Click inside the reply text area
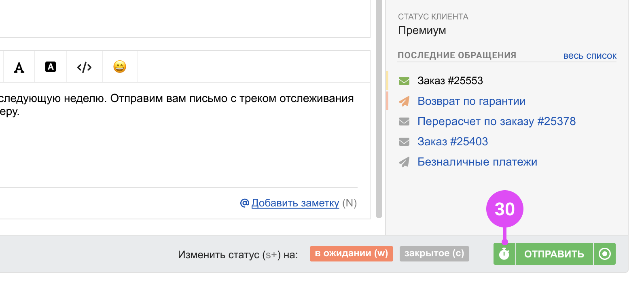Image resolution: width=644 pixels, height=289 pixels. [x=182, y=146]
